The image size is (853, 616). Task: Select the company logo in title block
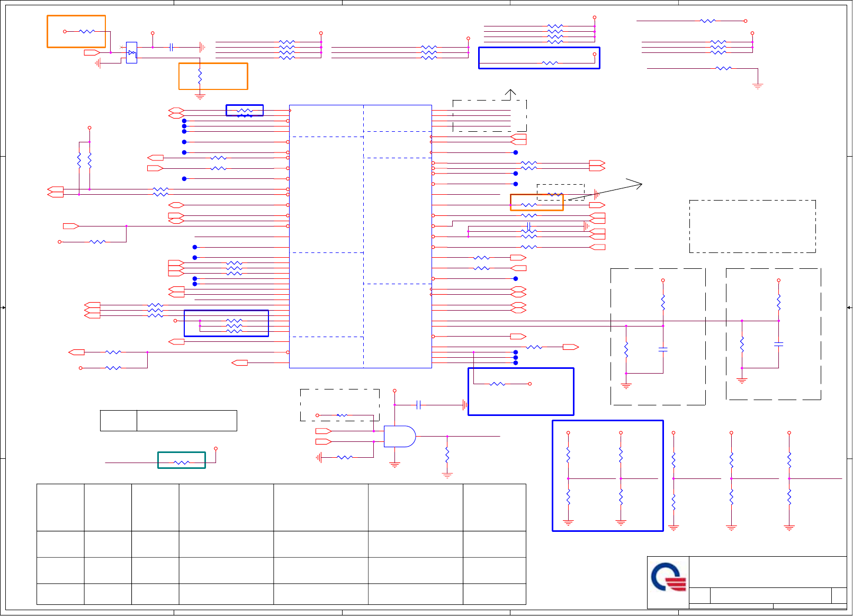tap(668, 577)
